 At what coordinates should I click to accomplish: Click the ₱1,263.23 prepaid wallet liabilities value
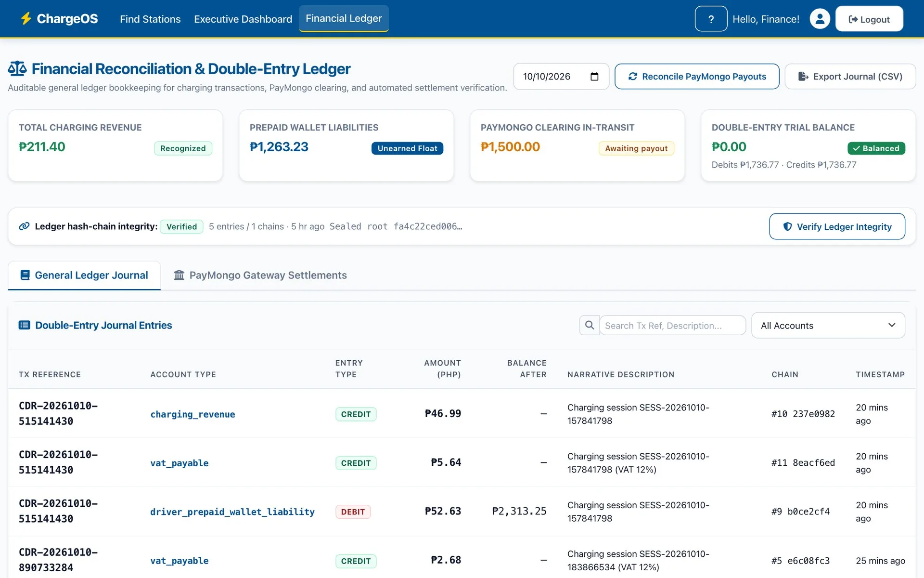point(279,147)
